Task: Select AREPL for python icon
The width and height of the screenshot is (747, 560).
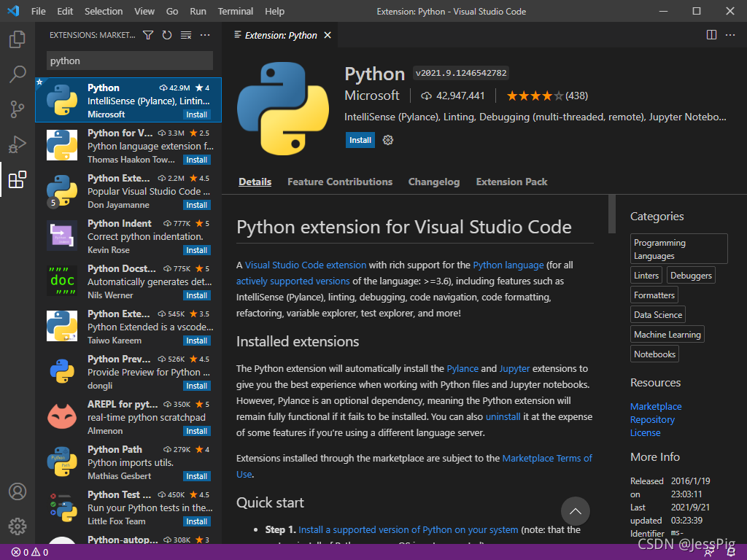Action: coord(62,416)
